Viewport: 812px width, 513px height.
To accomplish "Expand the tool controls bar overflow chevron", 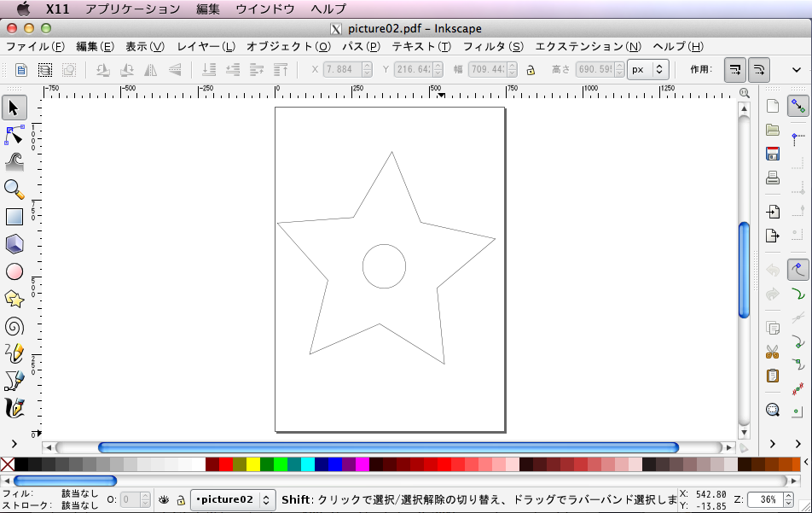I will coord(797,69).
